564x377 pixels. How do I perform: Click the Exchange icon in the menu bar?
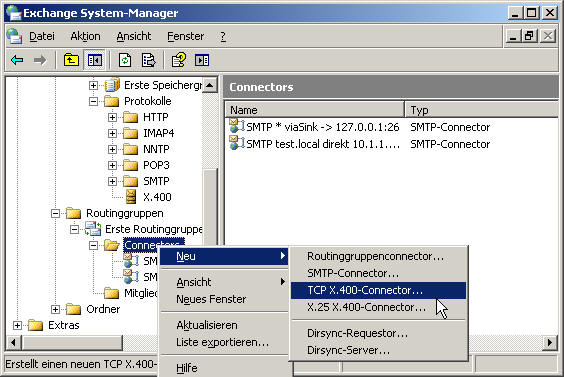(x=14, y=36)
